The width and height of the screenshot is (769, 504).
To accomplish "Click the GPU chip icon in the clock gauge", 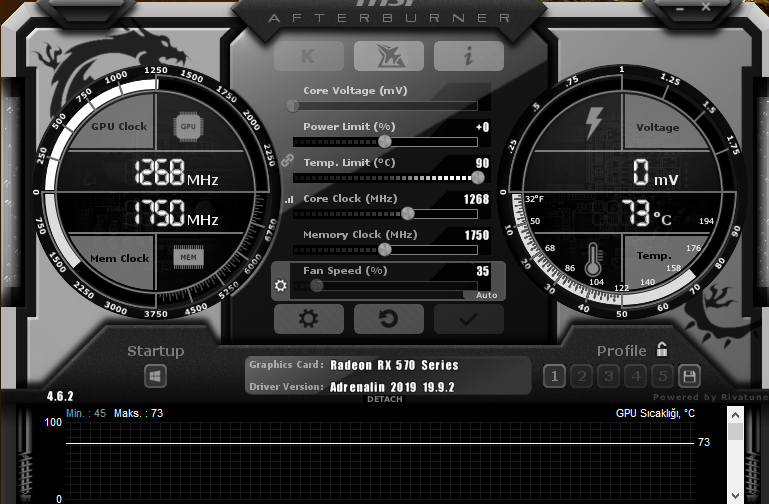I will pyautogui.click(x=188, y=126).
